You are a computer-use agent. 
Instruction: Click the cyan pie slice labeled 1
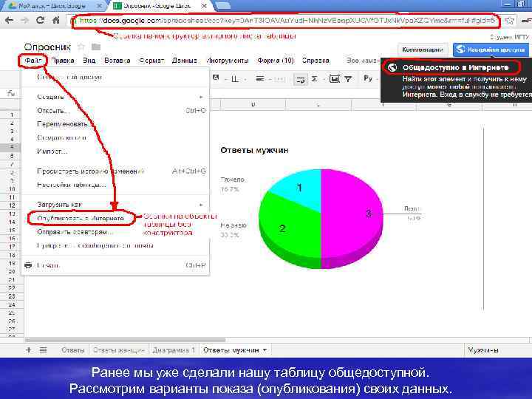[300, 188]
